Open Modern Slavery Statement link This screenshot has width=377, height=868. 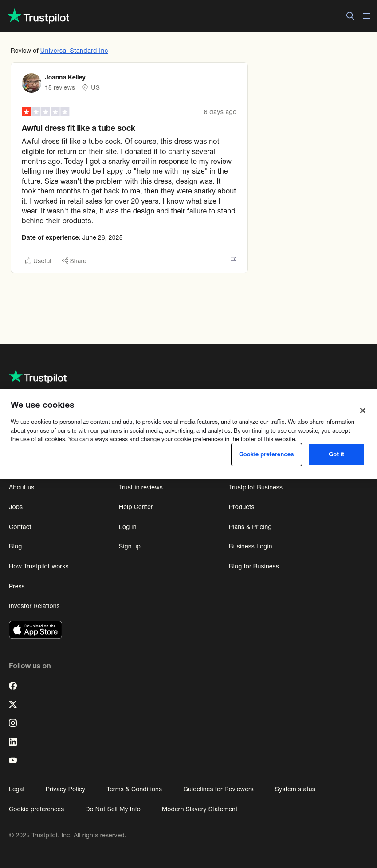tap(200, 809)
